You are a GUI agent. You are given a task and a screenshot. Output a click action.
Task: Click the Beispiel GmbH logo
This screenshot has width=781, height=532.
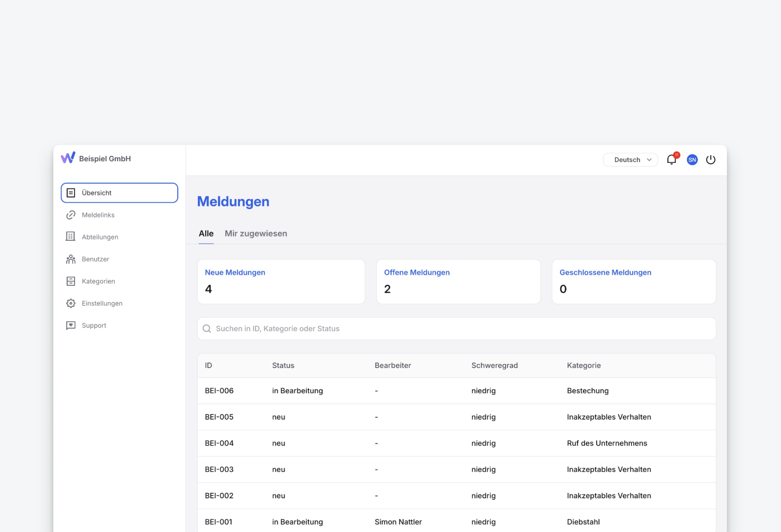tap(68, 158)
